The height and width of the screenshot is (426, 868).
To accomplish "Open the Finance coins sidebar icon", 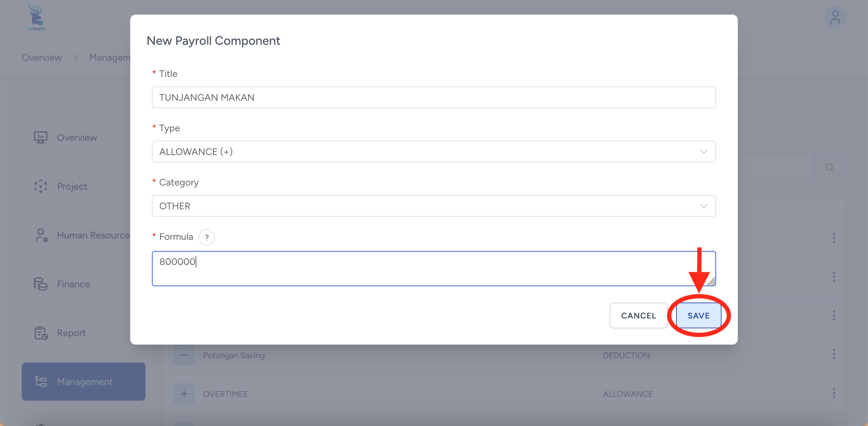I will click(41, 284).
